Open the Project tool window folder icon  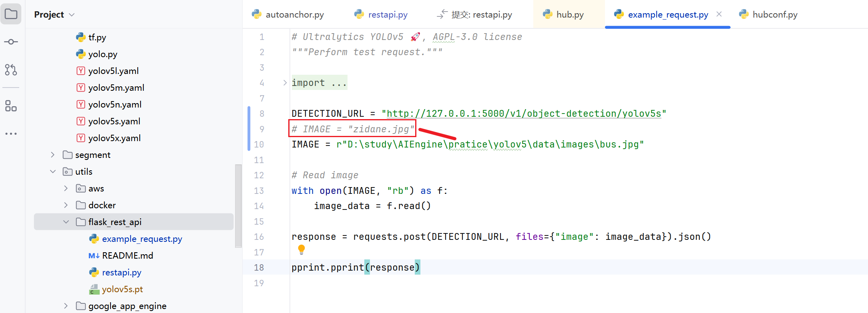(x=11, y=14)
